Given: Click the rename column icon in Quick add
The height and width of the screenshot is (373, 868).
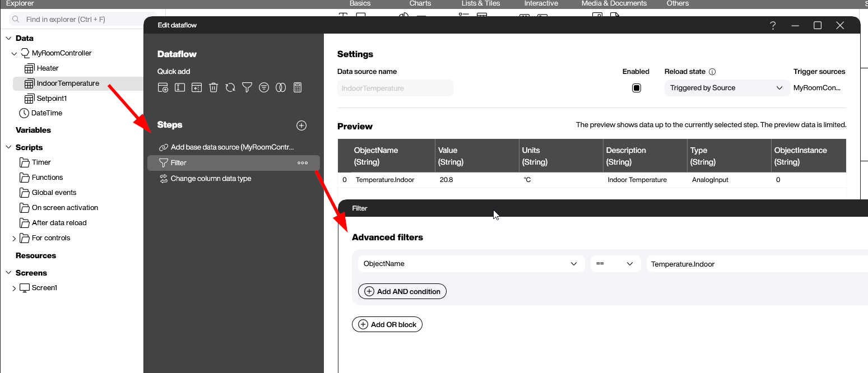Looking at the screenshot, I should (x=179, y=87).
